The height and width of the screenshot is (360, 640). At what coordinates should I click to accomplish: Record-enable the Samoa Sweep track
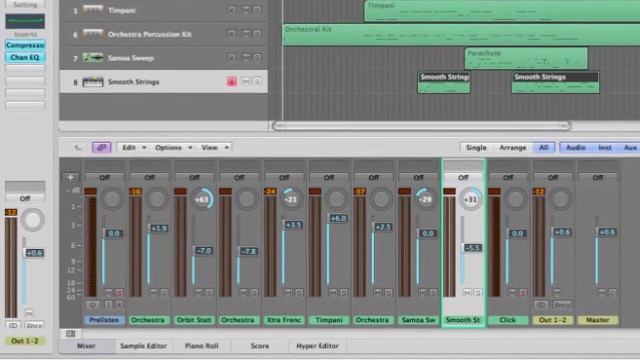tap(231, 58)
